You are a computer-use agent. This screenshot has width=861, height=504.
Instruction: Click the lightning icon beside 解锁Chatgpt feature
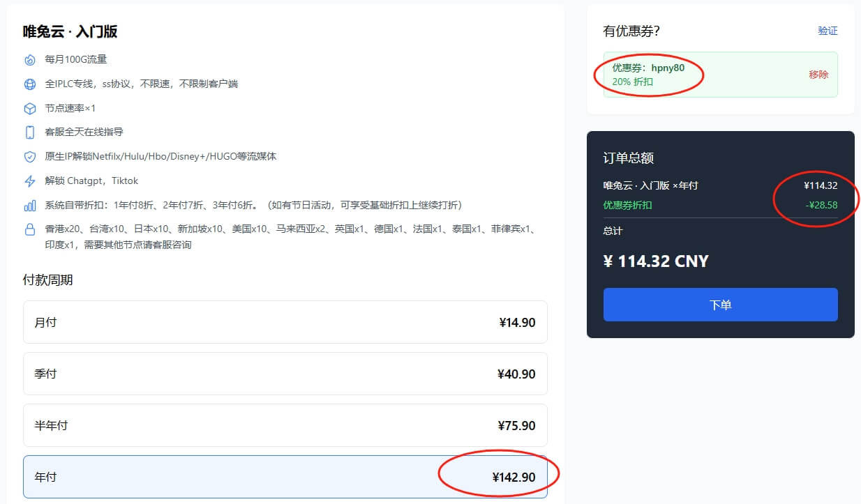point(29,181)
